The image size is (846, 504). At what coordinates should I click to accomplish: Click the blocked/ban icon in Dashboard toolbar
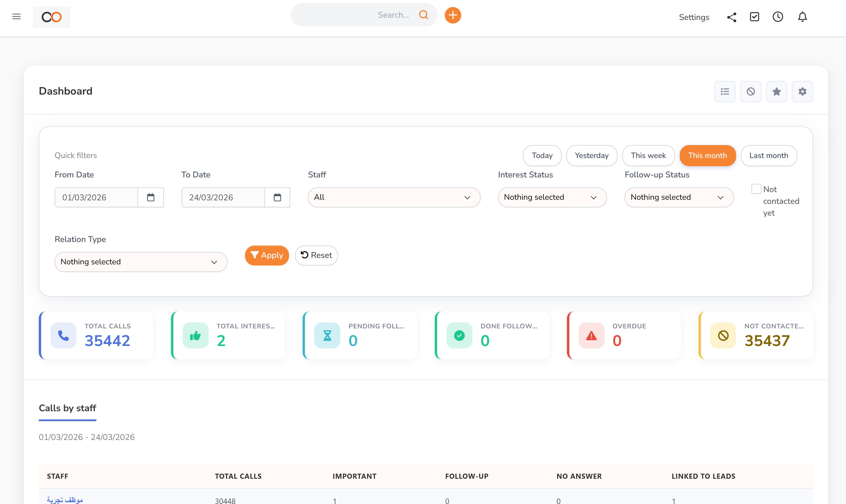(751, 91)
